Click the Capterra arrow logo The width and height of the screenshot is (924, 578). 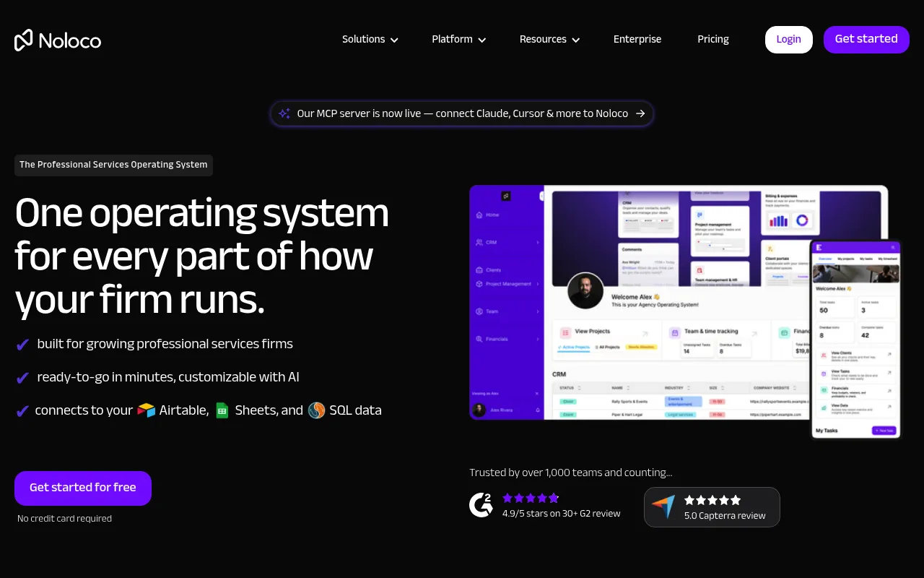663,506
